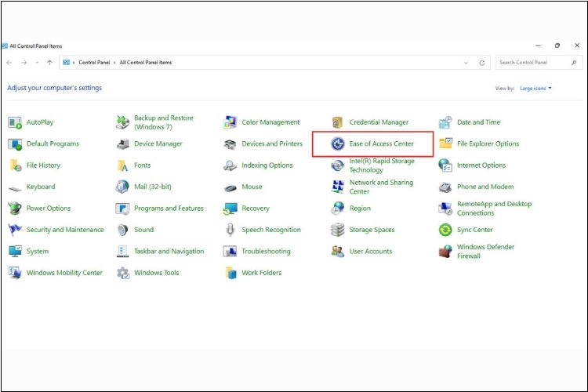Expand the View by Large icons dropdown
Image resolution: width=588 pixels, height=392 pixels.
click(x=535, y=88)
